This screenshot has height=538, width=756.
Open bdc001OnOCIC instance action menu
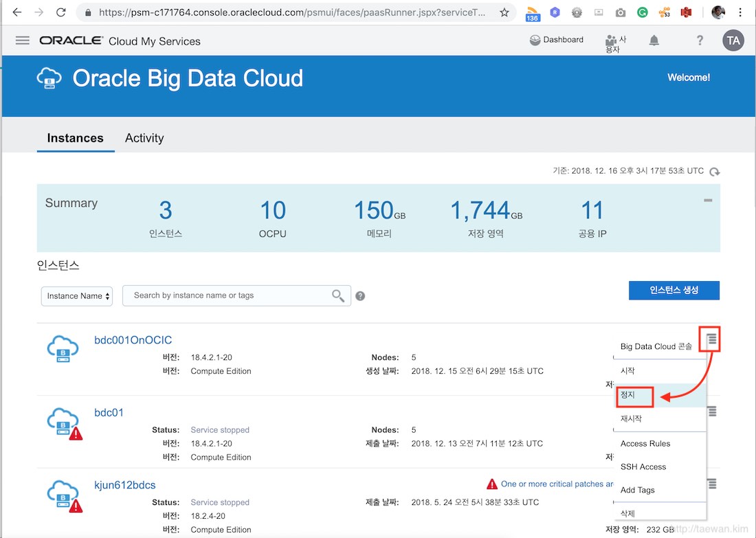711,339
